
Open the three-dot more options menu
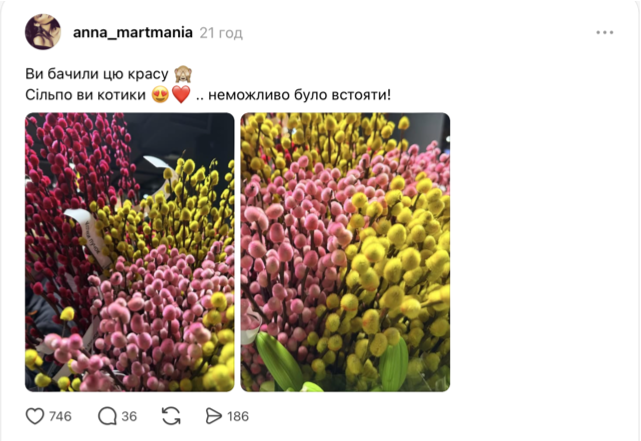(x=605, y=32)
